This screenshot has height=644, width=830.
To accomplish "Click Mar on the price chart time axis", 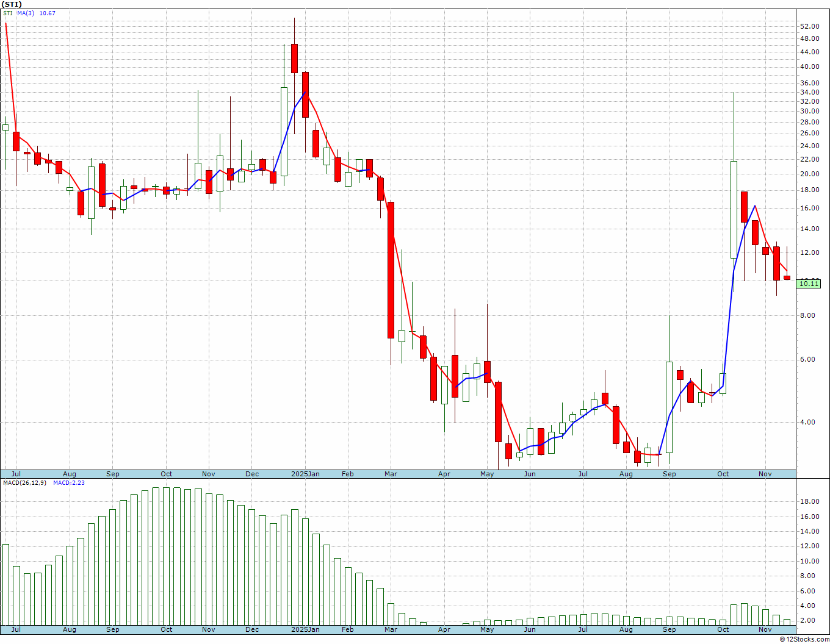I will [x=391, y=474].
